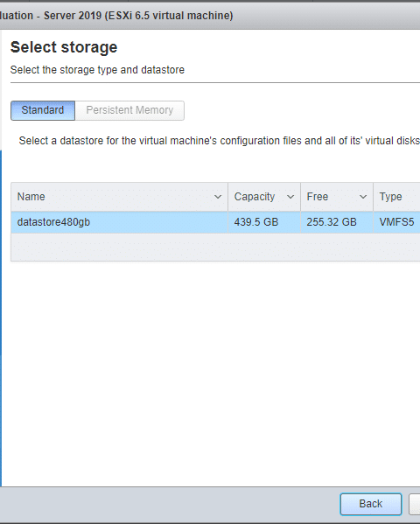Click the datastore selection instruction text

[x=220, y=141]
